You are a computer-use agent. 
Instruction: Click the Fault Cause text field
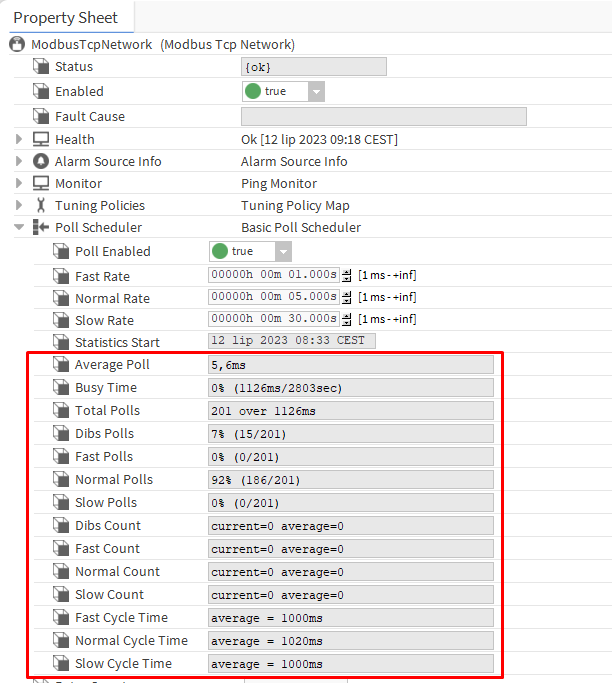(x=384, y=116)
